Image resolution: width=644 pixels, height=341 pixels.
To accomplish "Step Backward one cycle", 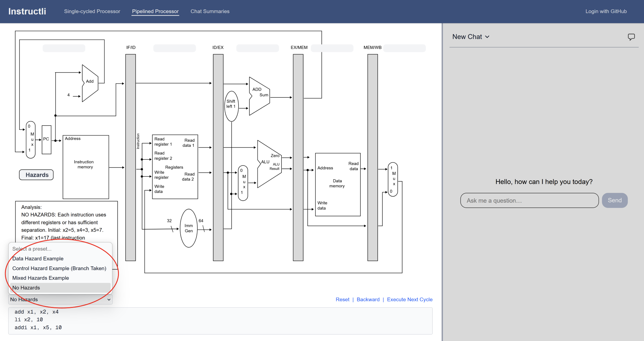I will point(368,299).
